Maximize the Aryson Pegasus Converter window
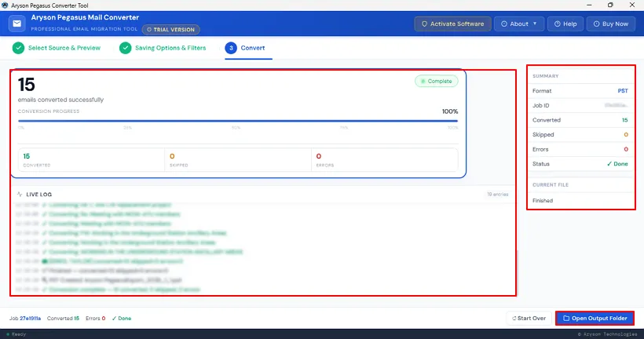Image resolution: width=644 pixels, height=339 pixels. pos(610,5)
